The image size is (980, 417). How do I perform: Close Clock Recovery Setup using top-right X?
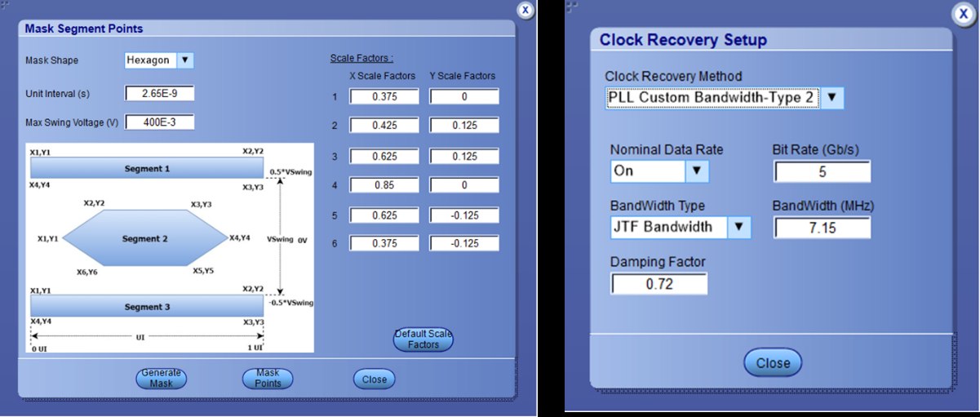click(x=964, y=16)
